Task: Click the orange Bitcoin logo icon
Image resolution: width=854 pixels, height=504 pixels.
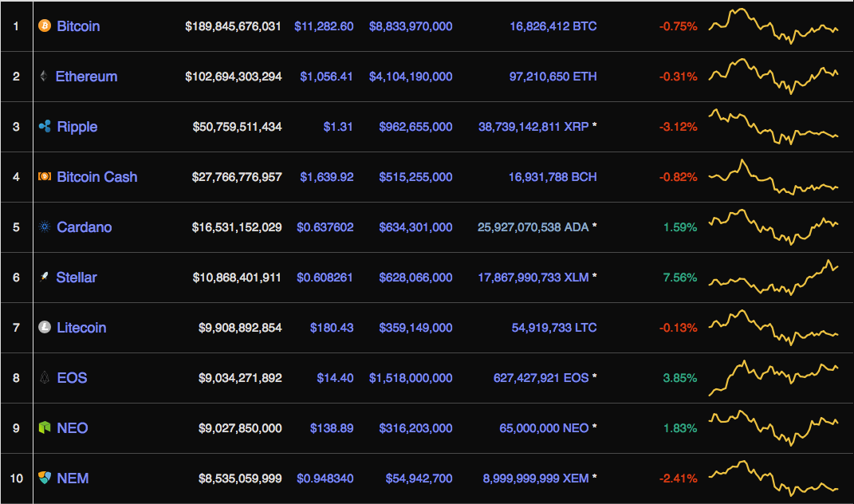Action: coord(45,26)
